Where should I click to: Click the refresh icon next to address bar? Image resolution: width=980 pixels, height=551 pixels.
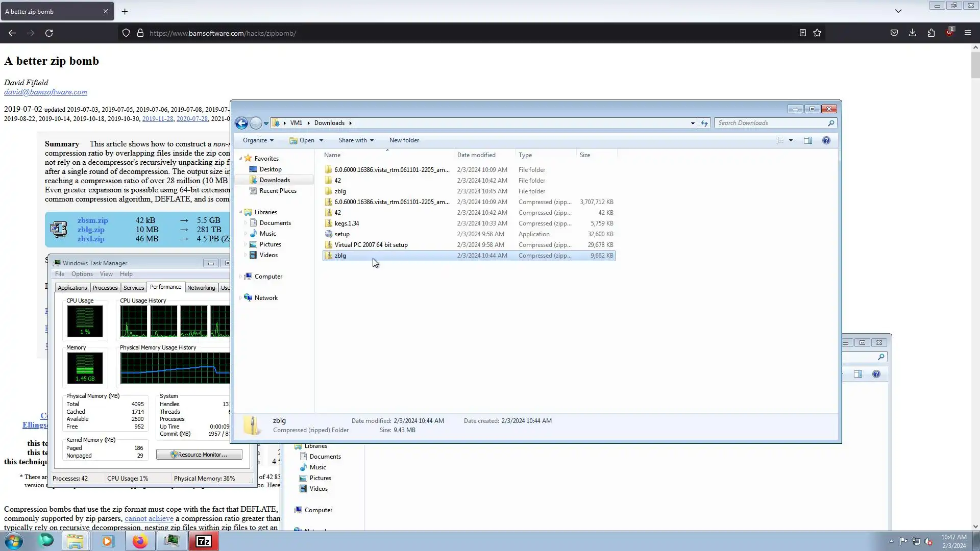click(x=704, y=123)
